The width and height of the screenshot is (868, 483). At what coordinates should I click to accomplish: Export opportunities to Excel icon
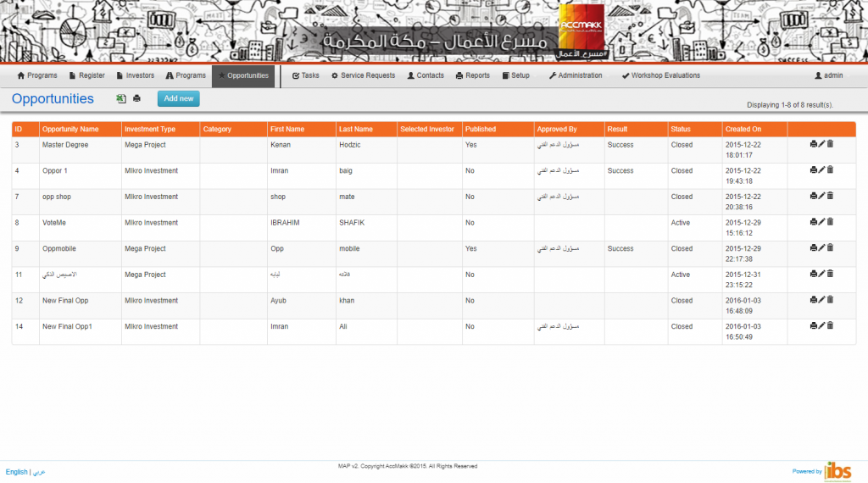coord(121,99)
